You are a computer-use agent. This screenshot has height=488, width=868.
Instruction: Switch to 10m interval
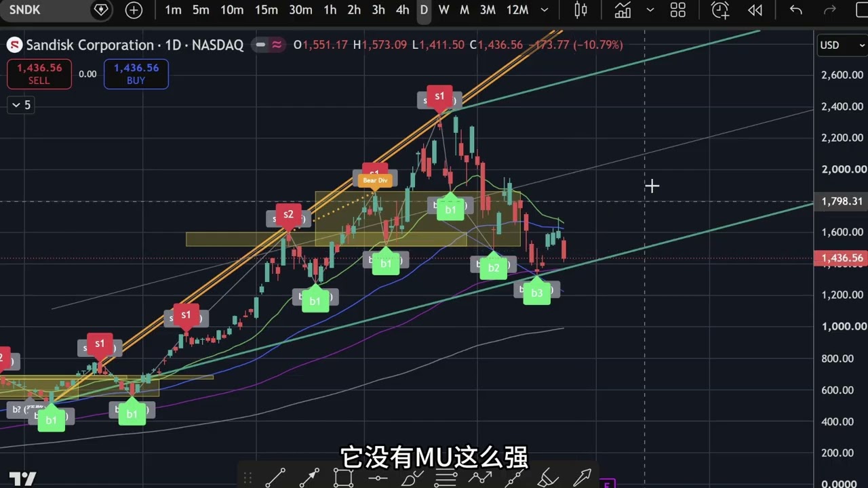(x=232, y=10)
